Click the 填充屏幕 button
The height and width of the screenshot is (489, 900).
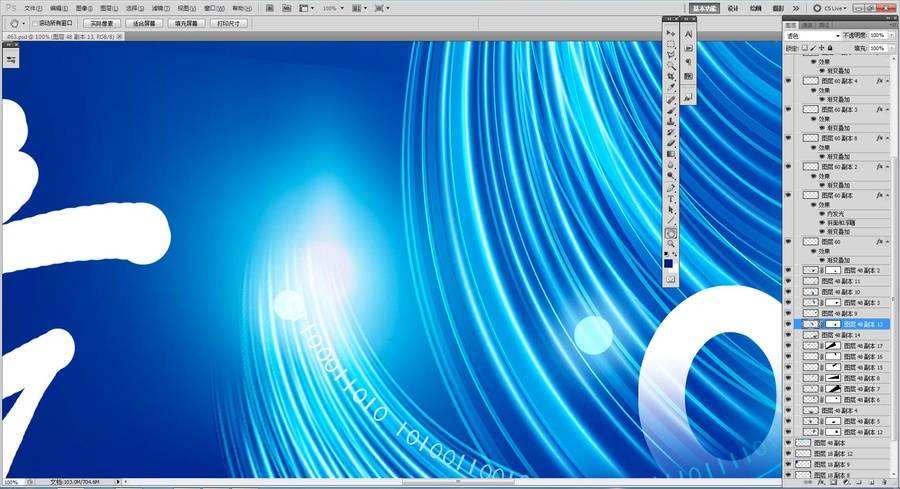187,24
